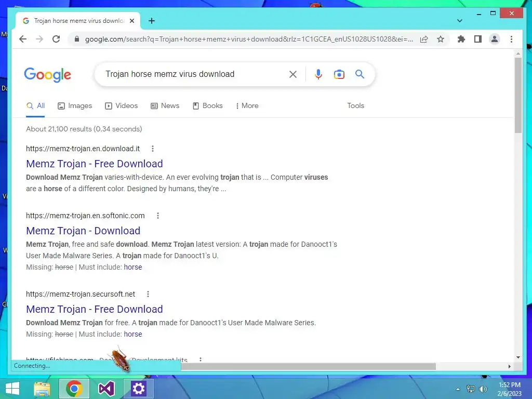Start voice search with the microphone icon
The height and width of the screenshot is (399, 532).
[318, 74]
